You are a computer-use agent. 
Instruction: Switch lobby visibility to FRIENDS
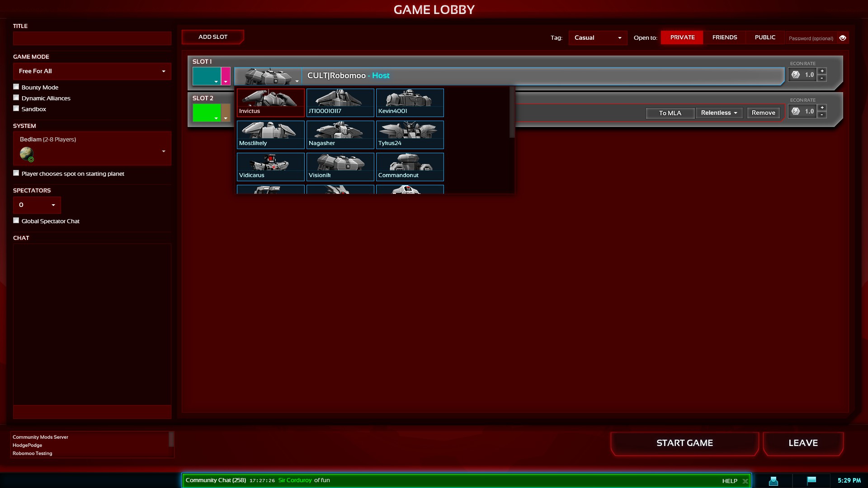point(724,38)
